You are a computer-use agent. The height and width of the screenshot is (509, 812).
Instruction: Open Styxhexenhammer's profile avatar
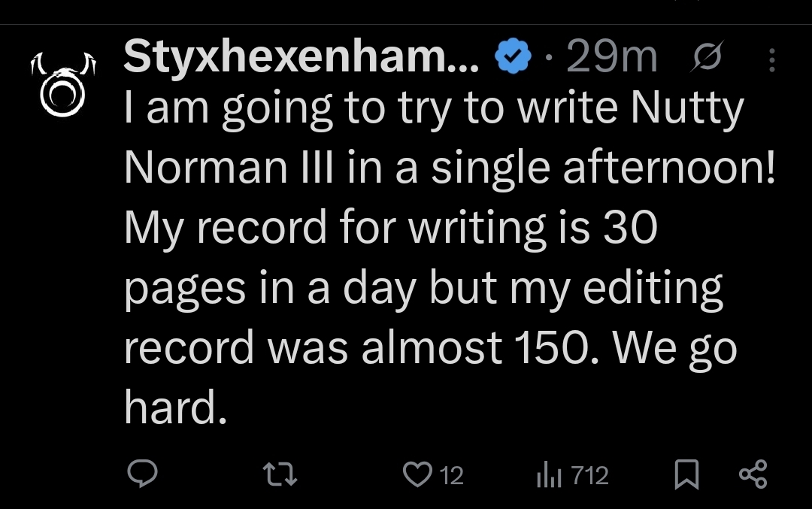63,84
